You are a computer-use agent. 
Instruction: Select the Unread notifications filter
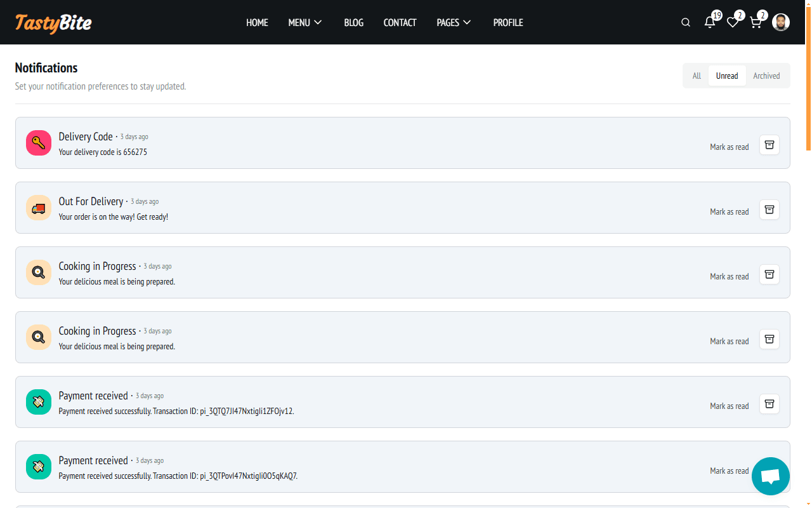click(x=727, y=76)
